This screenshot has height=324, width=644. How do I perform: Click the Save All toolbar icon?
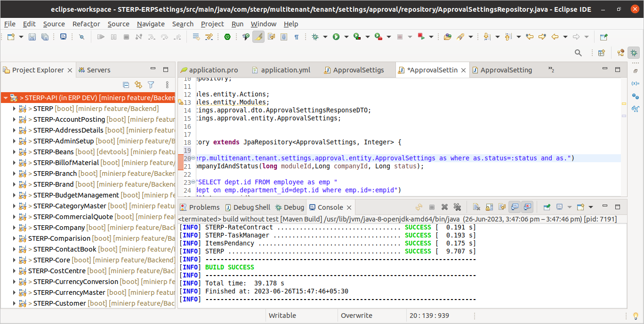(x=45, y=37)
